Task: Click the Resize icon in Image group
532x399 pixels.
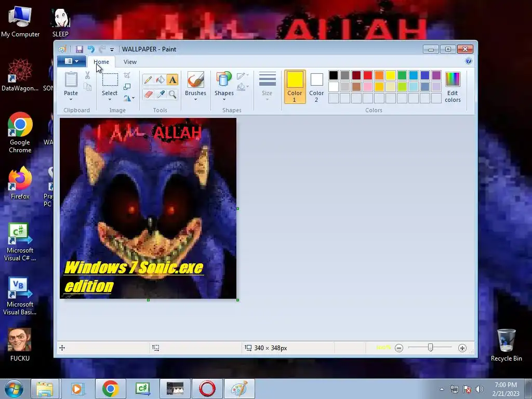Action: (127, 87)
